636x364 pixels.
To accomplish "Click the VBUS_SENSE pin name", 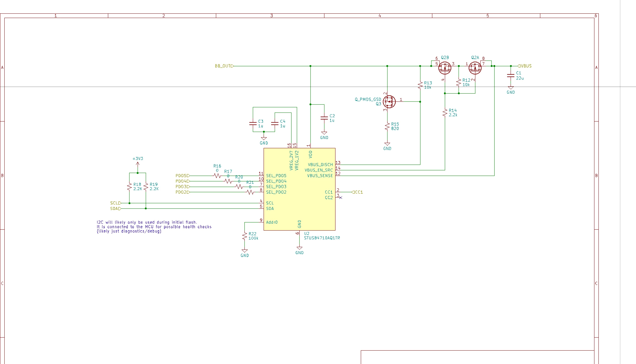I will tap(320, 176).
